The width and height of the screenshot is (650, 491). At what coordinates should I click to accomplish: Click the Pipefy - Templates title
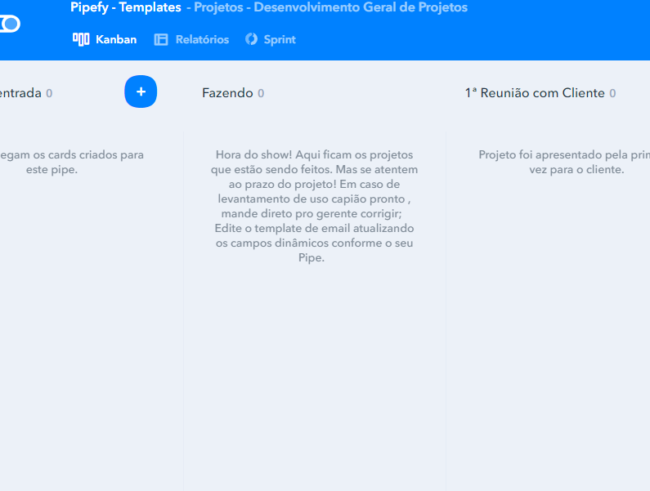[126, 7]
